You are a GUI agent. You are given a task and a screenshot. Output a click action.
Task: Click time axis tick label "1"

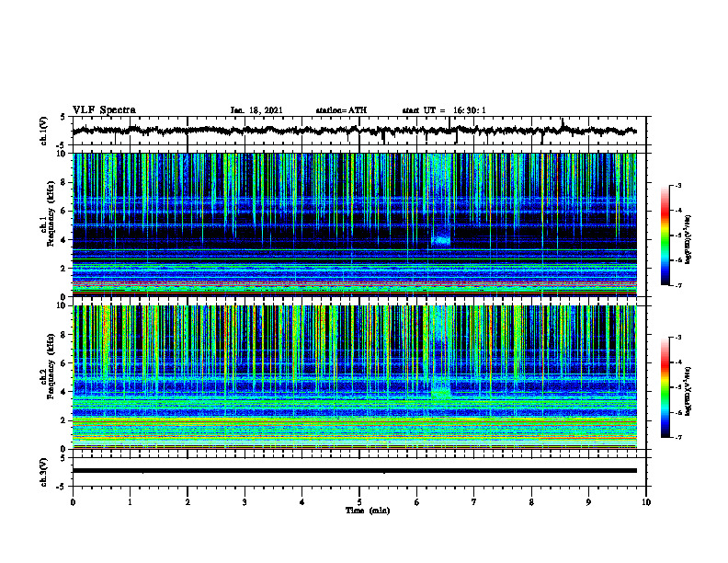[130, 502]
